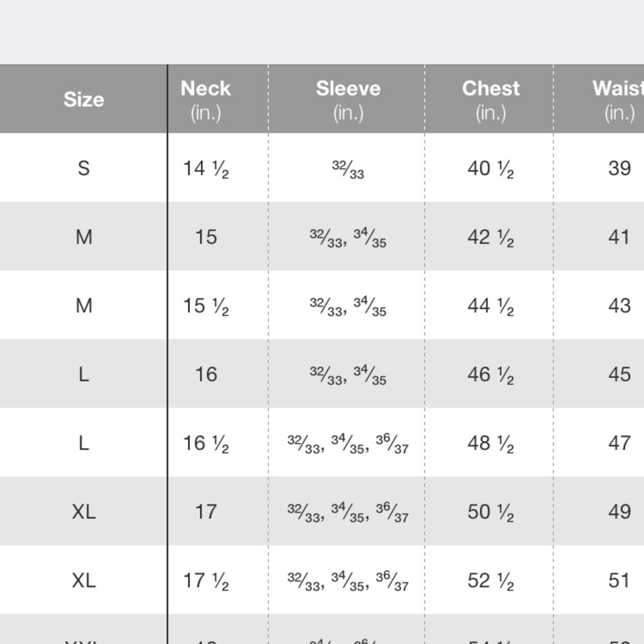The width and height of the screenshot is (644, 644).
Task: Select the 48 ½ chest value
Action: tap(491, 443)
